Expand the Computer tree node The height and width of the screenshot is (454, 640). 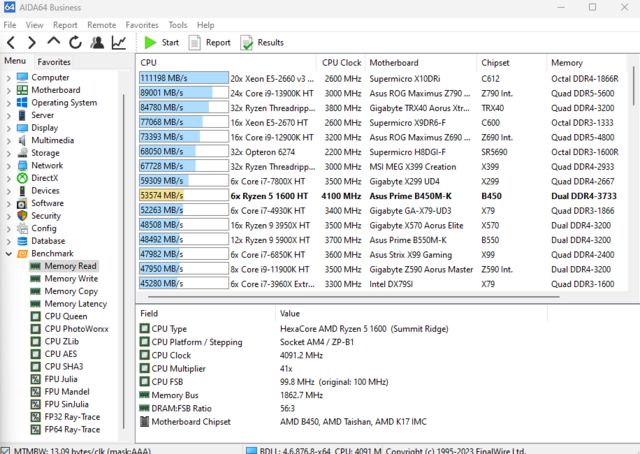9,78
